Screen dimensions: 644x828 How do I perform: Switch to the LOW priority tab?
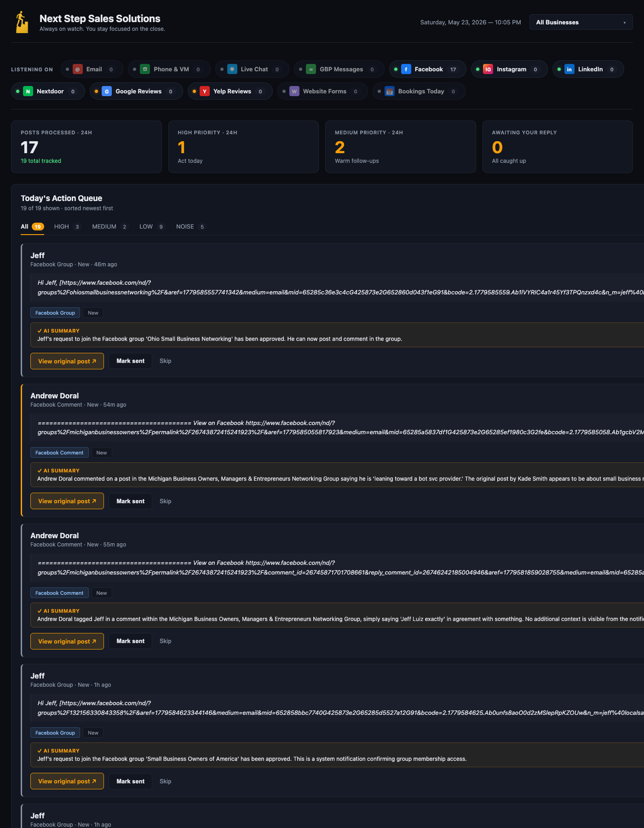pyautogui.click(x=152, y=227)
